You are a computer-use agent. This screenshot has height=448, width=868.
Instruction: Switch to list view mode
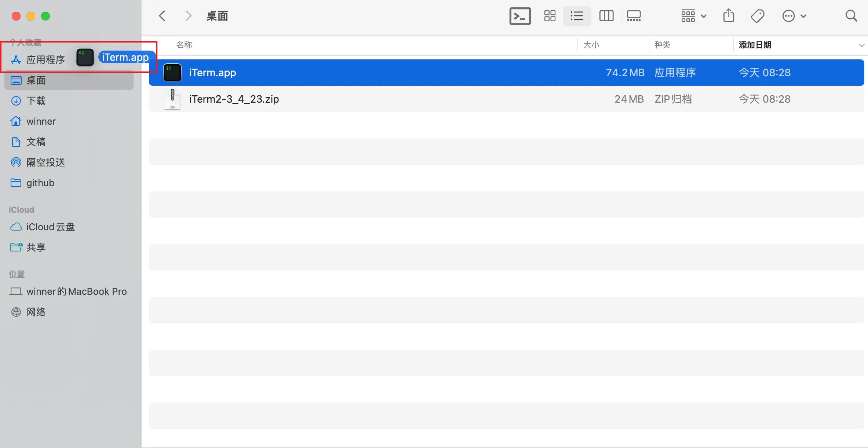tap(577, 16)
